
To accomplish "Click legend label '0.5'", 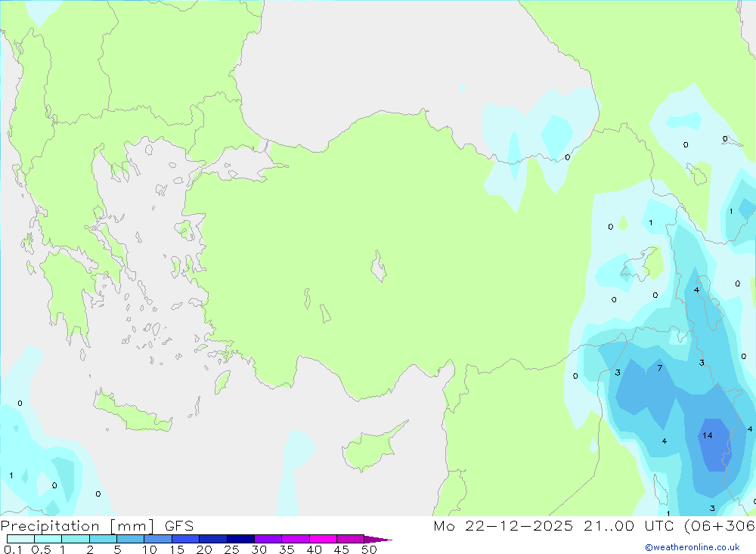I will 41,549.
